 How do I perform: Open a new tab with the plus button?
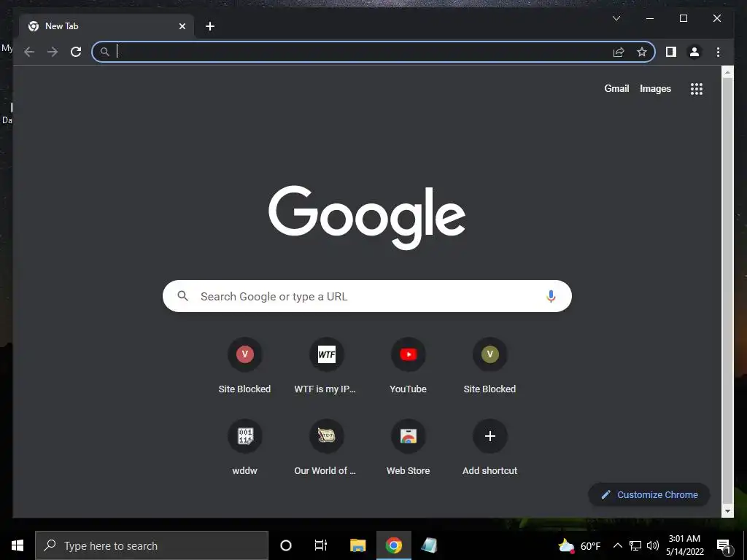click(x=210, y=26)
